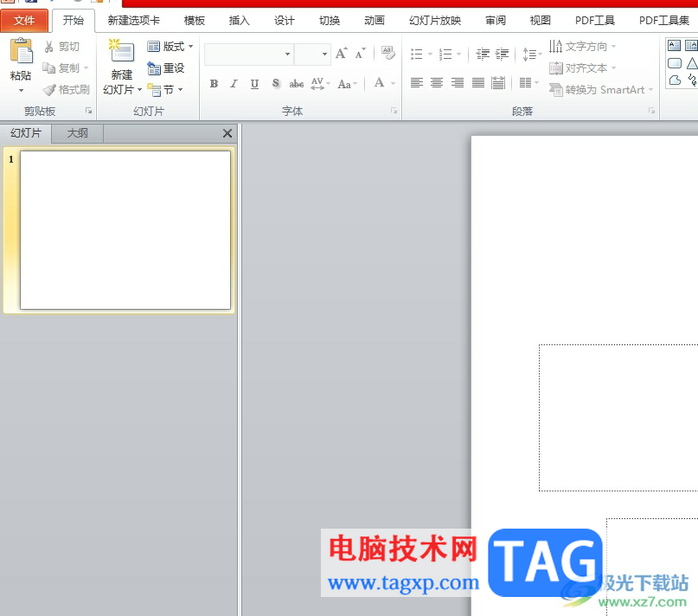Clear all formatting with eraser icon

387,54
